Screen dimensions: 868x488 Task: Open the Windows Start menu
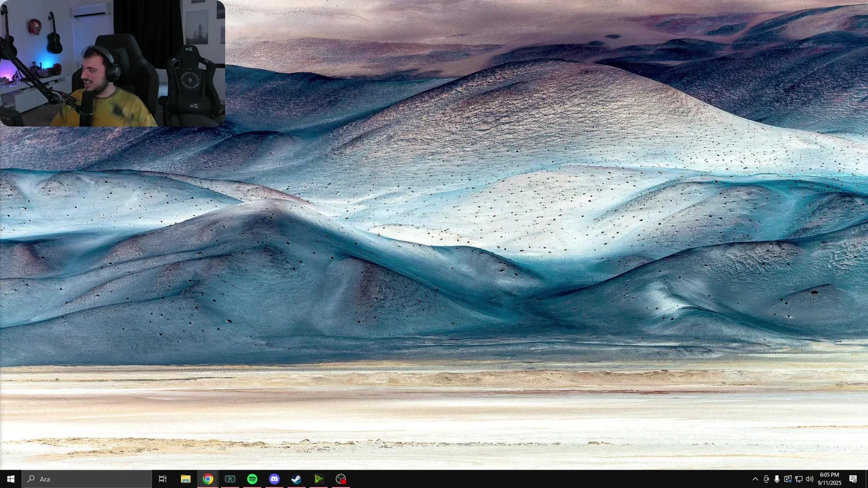[11, 479]
